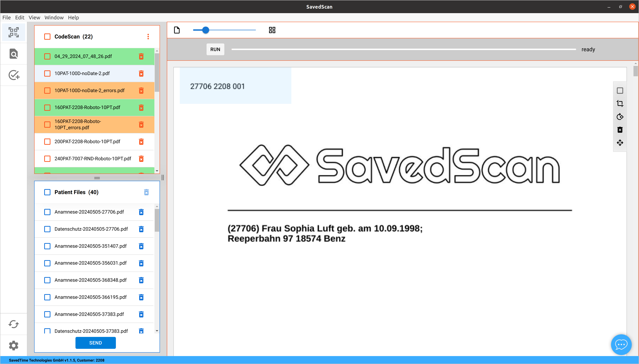Viewport: 639px width, 364px height.
Task: Open settings via the gear icon
Action: point(13,345)
